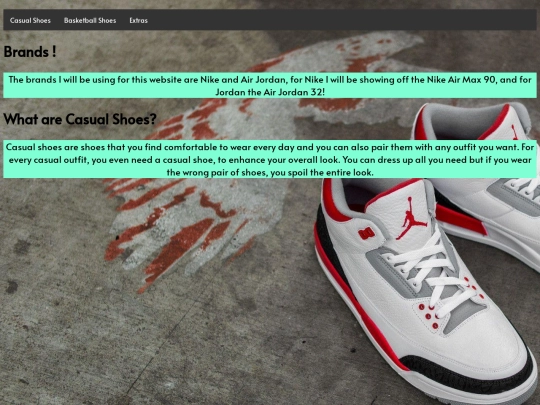The height and width of the screenshot is (405, 540).
Task: Open the Casual Shoes nav item
Action: click(30, 20)
